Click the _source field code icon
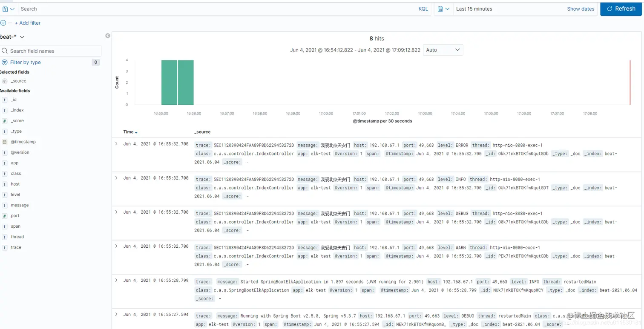The width and height of the screenshot is (644, 329). (x=5, y=81)
